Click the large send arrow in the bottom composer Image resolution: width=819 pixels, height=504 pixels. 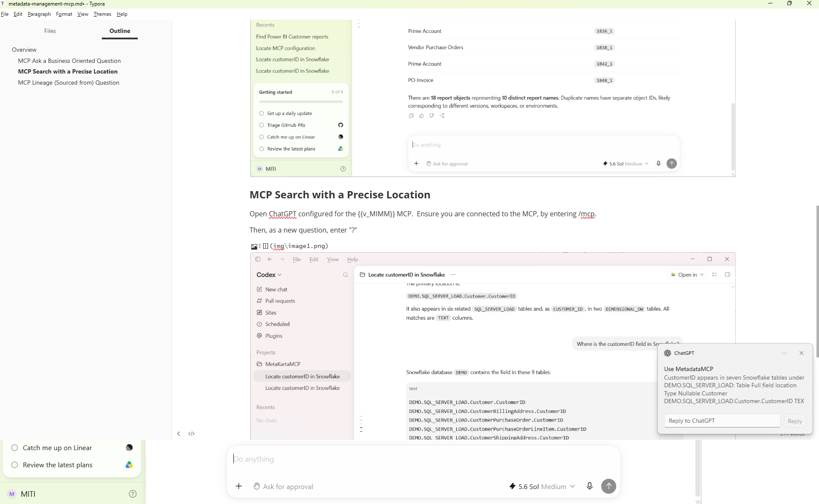coord(608,486)
